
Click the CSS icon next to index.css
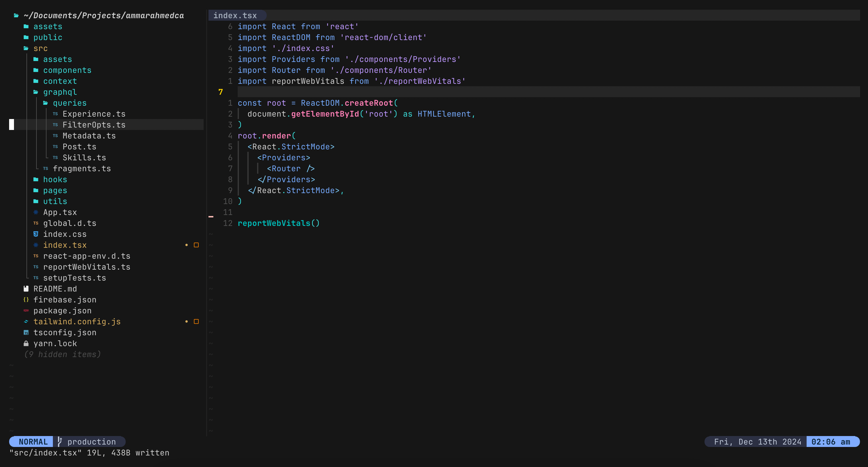pyautogui.click(x=36, y=234)
